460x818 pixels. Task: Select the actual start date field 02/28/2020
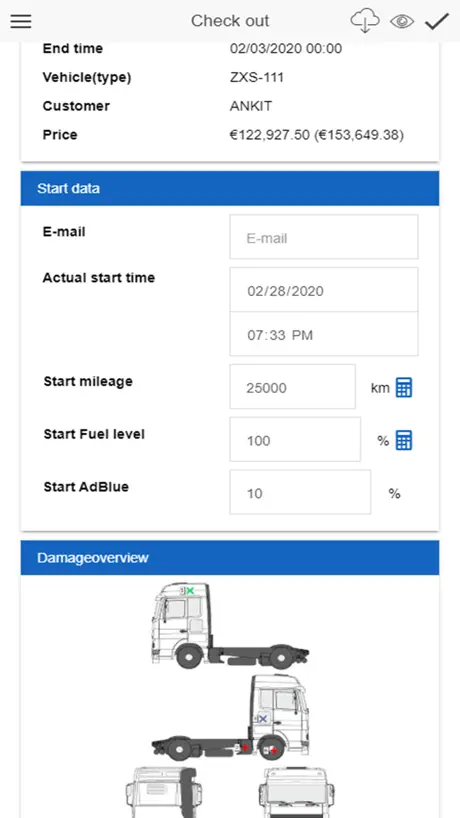click(x=324, y=290)
